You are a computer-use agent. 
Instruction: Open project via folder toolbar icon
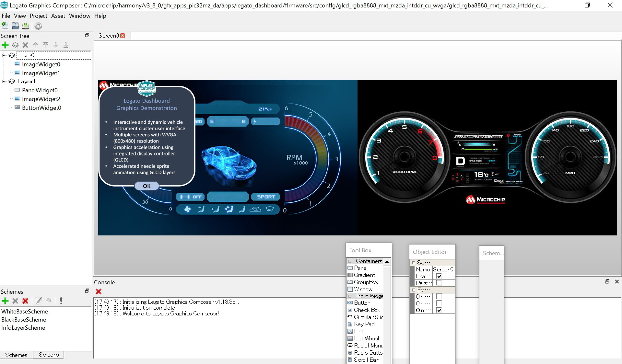click(x=15, y=26)
